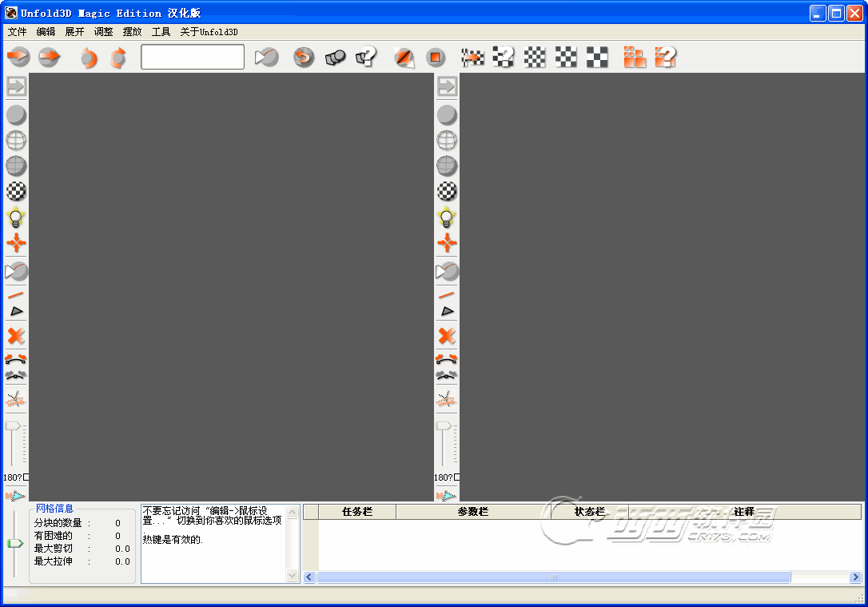Click the orange curved edge-loop icon in left sidebar

[x=15, y=359]
